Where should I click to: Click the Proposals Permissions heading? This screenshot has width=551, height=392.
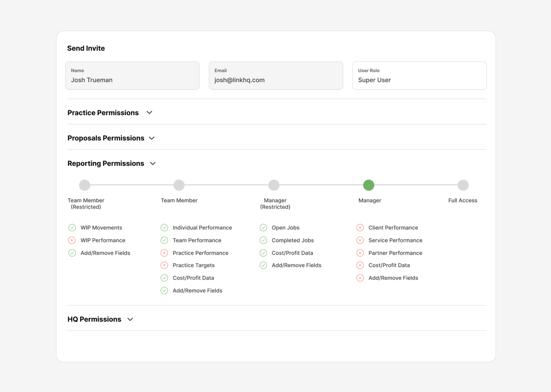coord(106,138)
